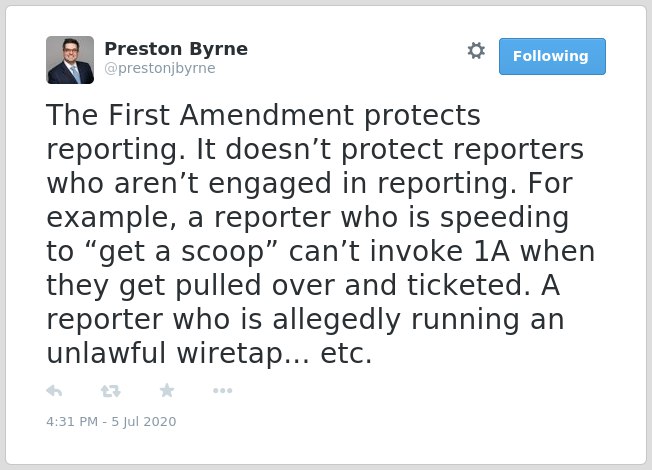This screenshot has height=470, width=652.
Task: Click the words "First Amendment" in the tweet
Action: [x=231, y=115]
